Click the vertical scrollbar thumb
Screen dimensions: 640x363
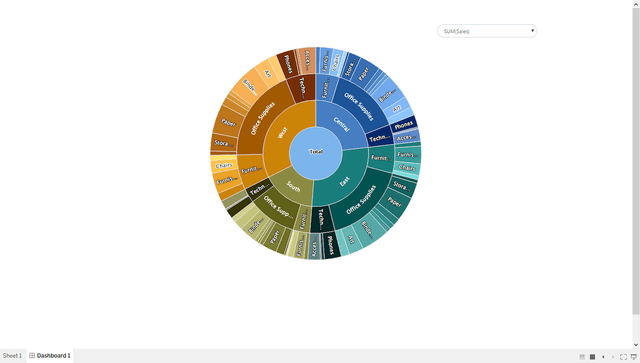[636, 160]
